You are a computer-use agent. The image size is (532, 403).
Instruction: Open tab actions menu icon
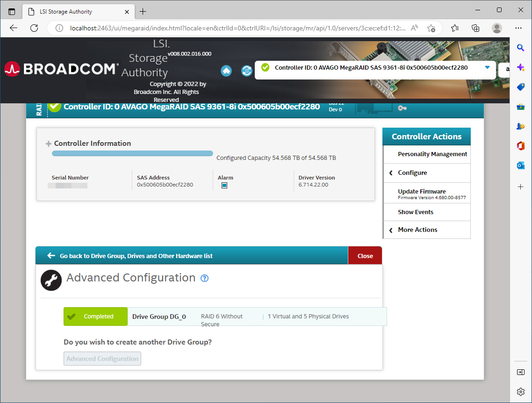[x=12, y=12]
